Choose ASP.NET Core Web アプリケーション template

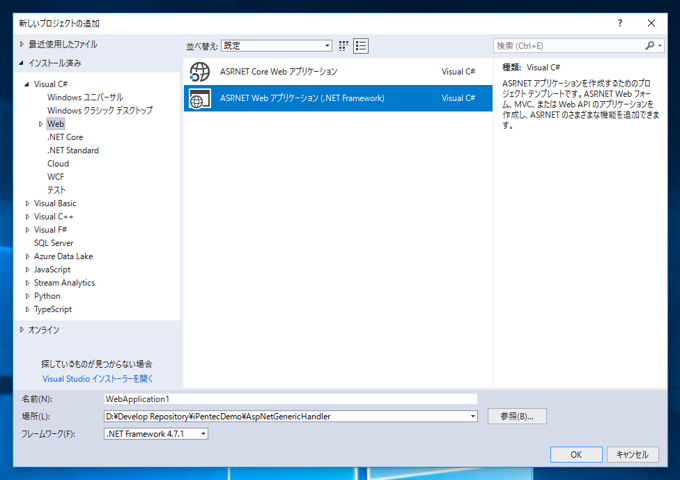click(x=338, y=72)
